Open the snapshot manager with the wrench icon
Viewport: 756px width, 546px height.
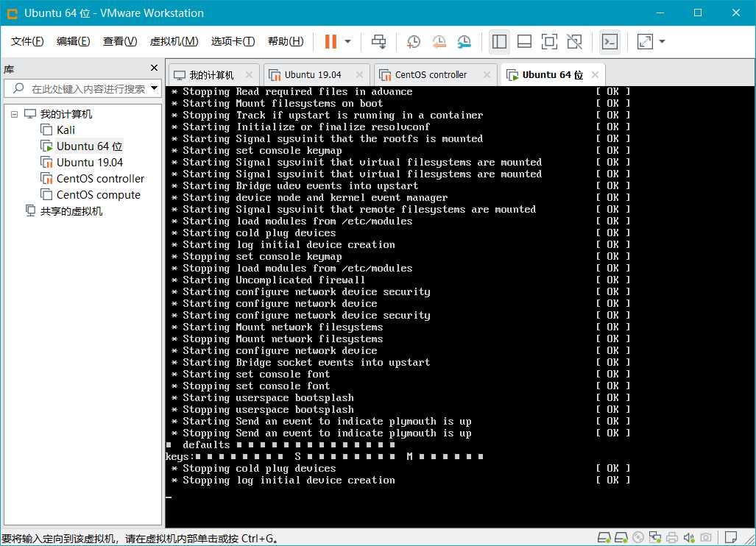click(x=464, y=41)
